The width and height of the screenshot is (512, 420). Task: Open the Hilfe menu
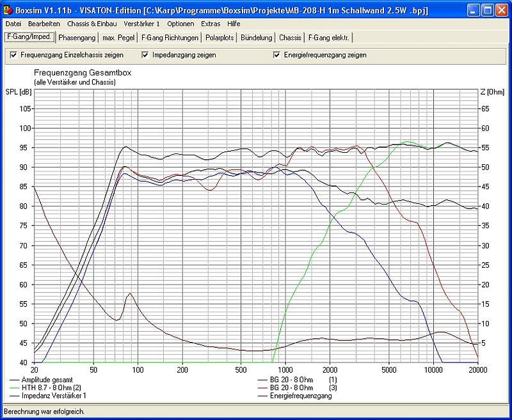(234, 24)
